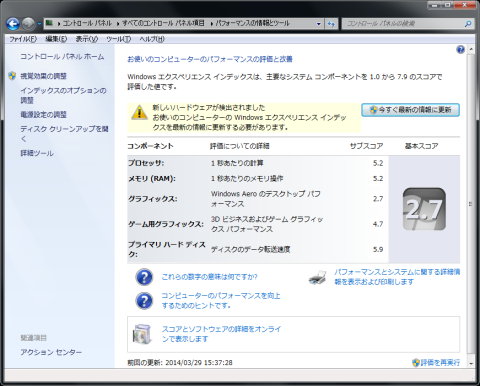Click the Control Panel icon in address bar

pyautogui.click(x=50, y=23)
